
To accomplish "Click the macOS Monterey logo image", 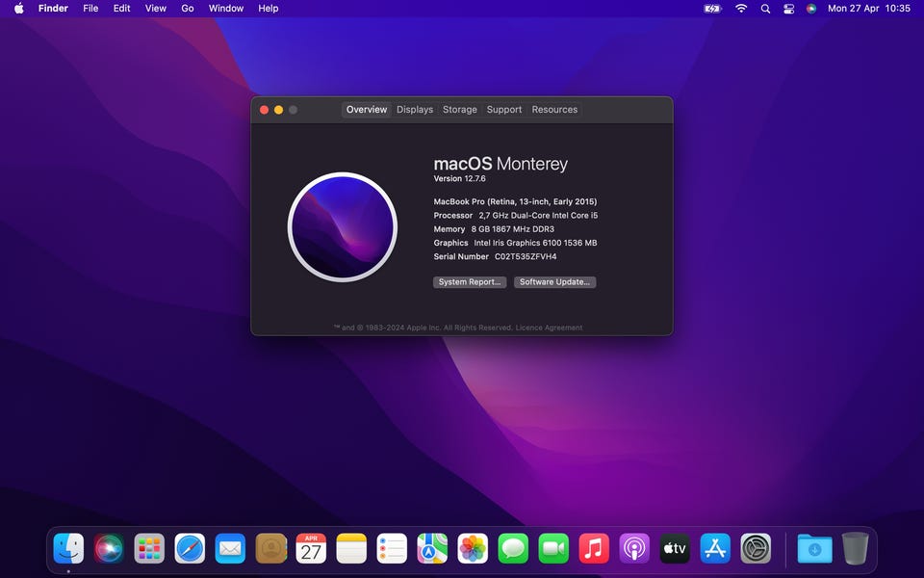I will click(343, 227).
